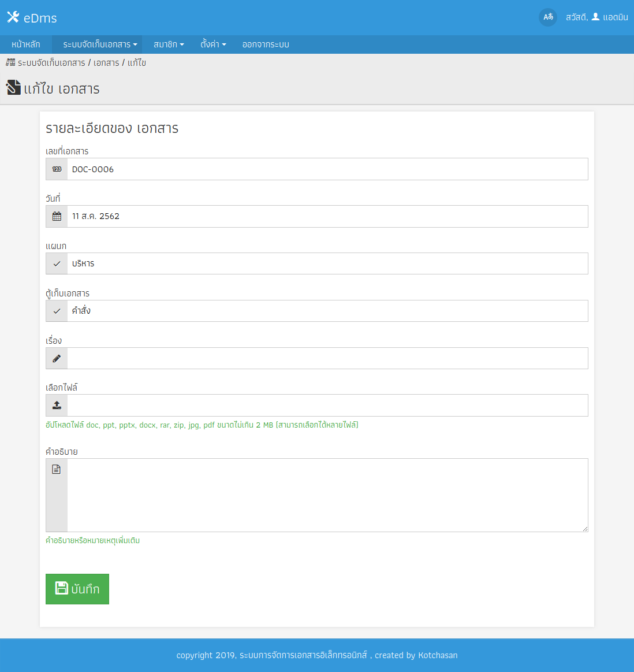Click the pencil icon in subject field

(x=57, y=359)
